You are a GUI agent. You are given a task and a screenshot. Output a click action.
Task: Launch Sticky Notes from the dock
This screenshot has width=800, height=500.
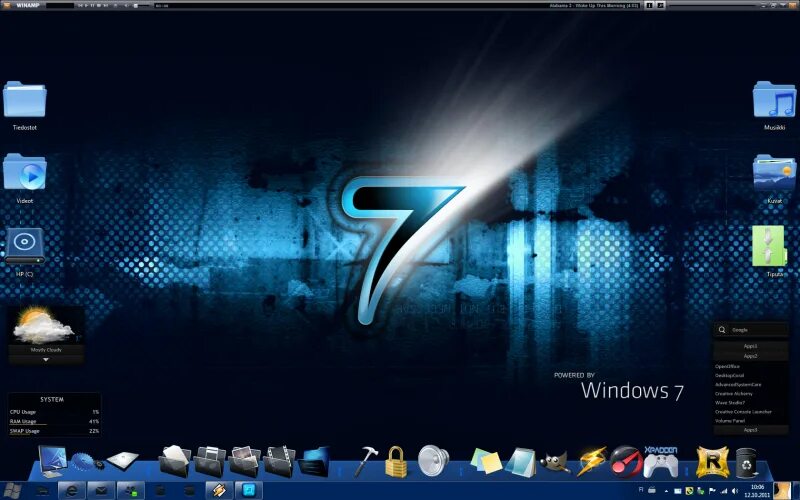point(486,462)
